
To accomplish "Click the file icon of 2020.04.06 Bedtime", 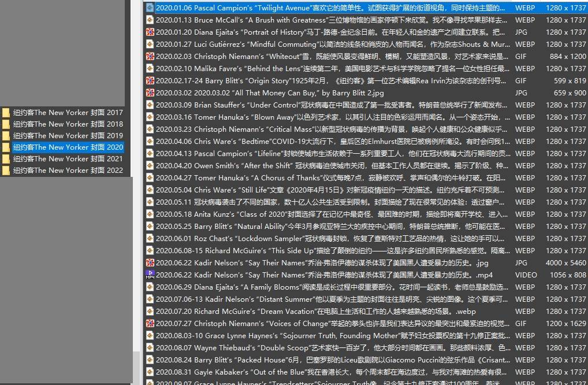I will click(x=150, y=142).
